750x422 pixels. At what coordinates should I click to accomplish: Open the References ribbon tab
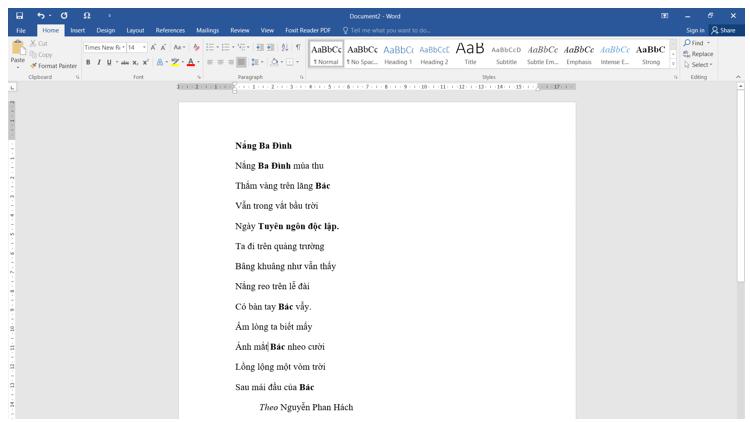170,30
